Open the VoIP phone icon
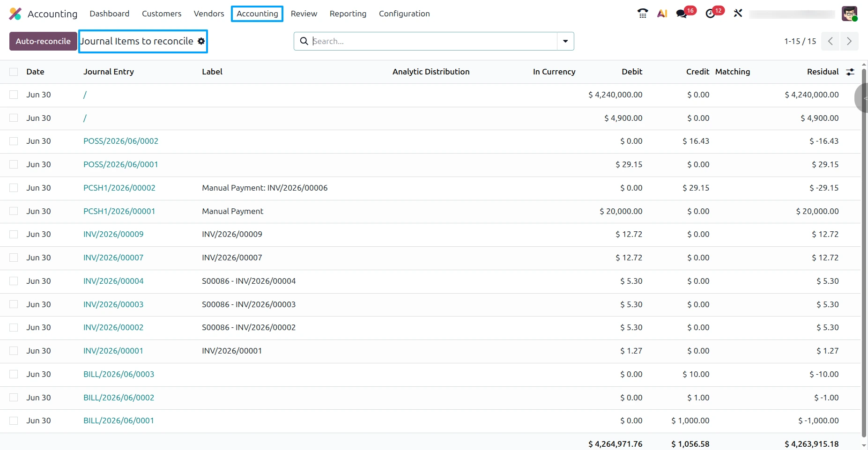 pyautogui.click(x=643, y=14)
